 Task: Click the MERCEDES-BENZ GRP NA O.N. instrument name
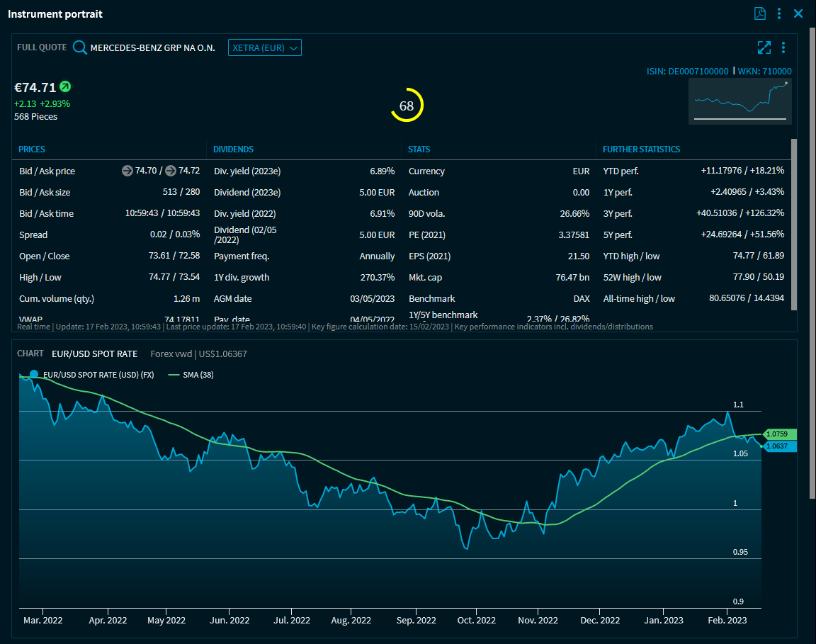click(152, 47)
